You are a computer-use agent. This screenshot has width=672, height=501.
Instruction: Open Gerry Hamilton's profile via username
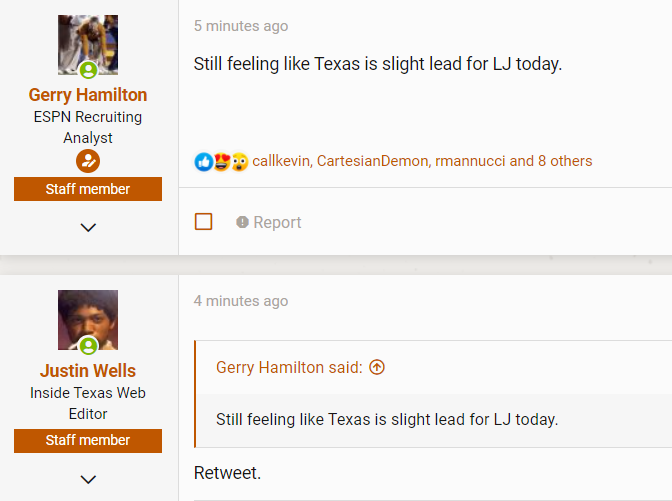tap(88, 95)
